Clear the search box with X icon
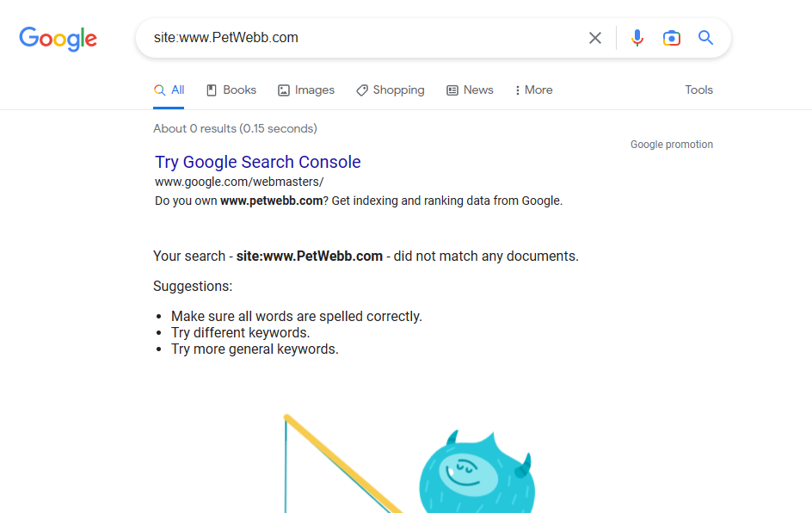The height and width of the screenshot is (513, 812). (595, 38)
